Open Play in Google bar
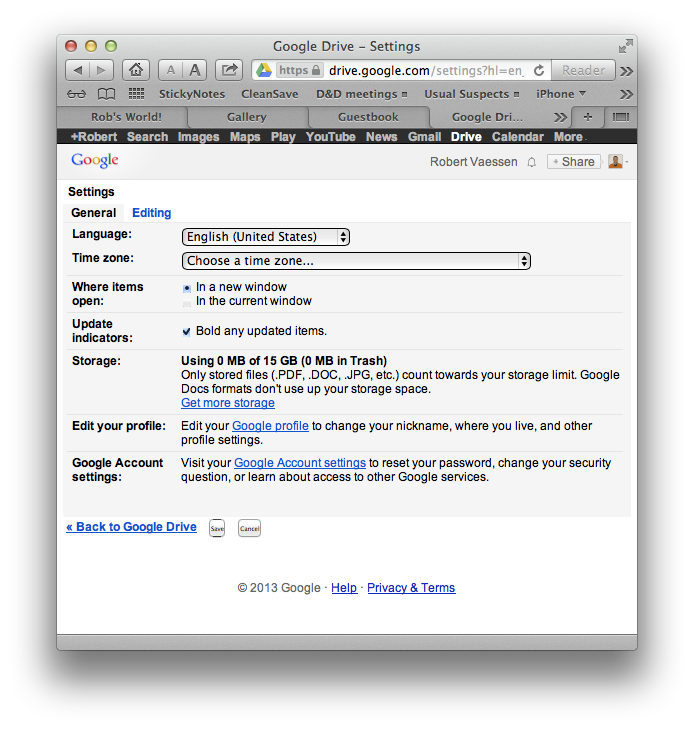Viewport: 694px width, 729px height. 283,137
